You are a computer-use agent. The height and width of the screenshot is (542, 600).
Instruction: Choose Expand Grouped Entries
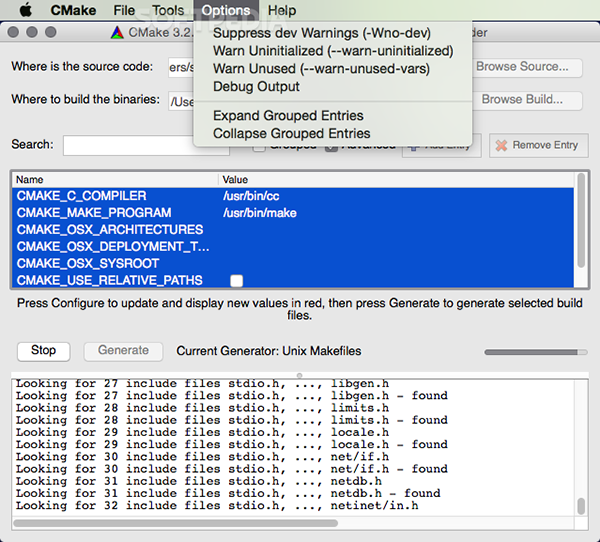pos(288,116)
